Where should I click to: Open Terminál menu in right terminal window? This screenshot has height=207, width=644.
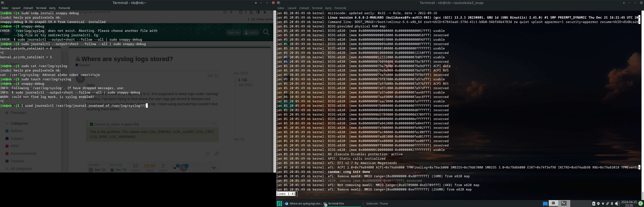click(317, 8)
